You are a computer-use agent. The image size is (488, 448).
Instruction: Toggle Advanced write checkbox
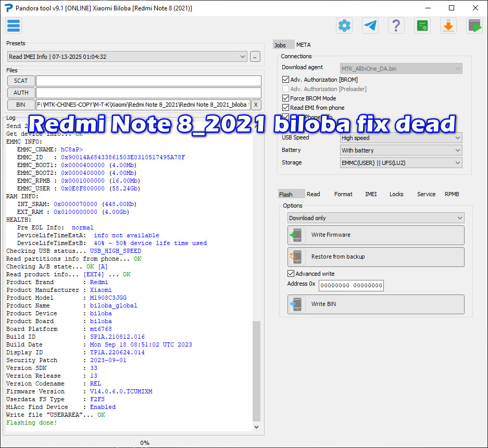coord(291,274)
